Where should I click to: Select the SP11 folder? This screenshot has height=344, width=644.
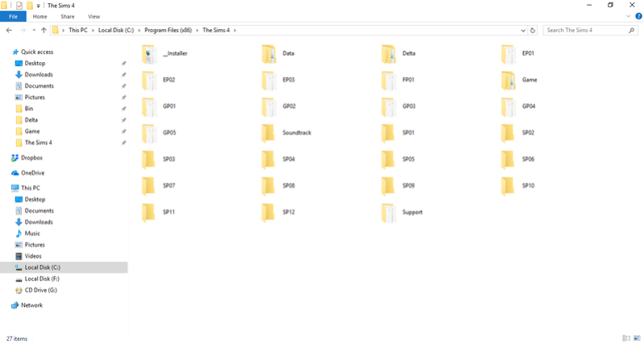click(158, 213)
